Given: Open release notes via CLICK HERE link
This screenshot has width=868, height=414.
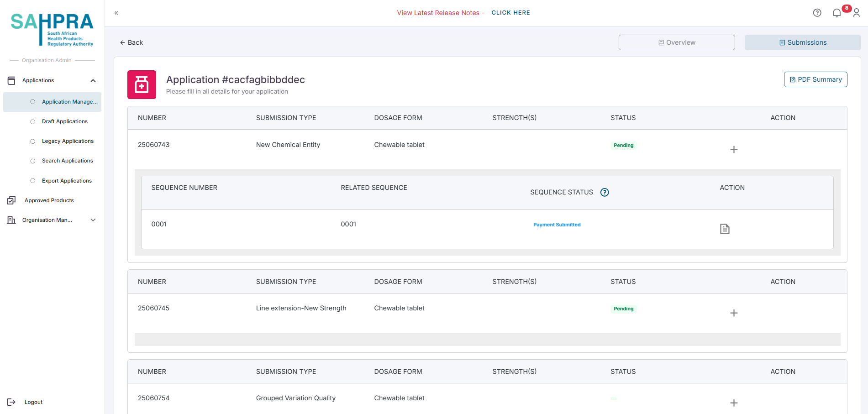Looking at the screenshot, I should (510, 13).
